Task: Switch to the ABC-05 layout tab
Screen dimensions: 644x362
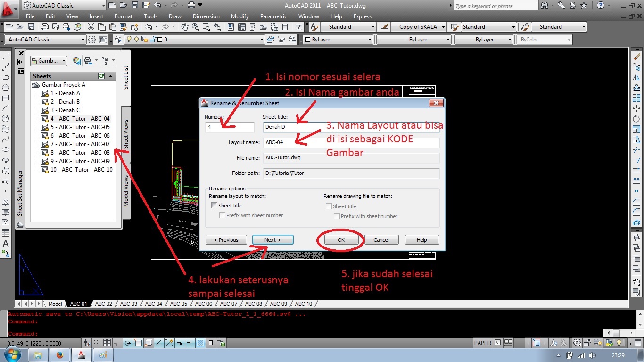Action: tap(179, 304)
